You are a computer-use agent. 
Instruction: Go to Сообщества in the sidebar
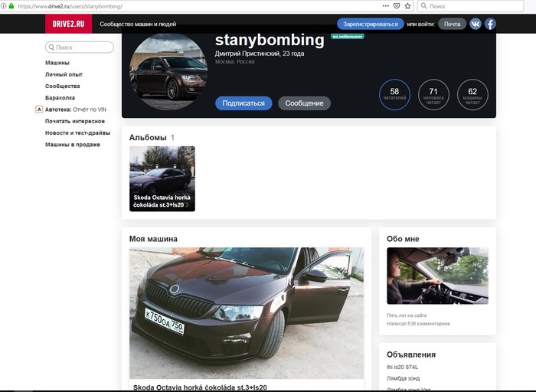pos(62,86)
